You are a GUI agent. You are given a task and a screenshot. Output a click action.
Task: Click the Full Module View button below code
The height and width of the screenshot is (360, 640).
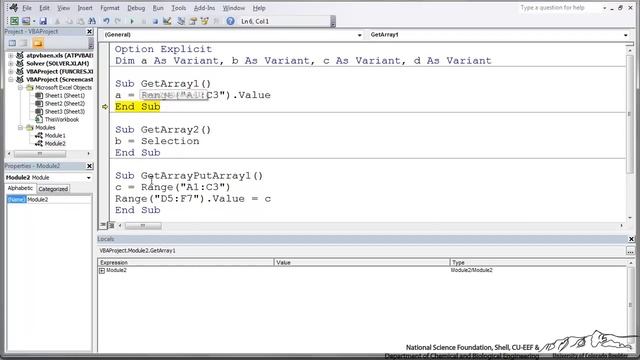pos(111,225)
